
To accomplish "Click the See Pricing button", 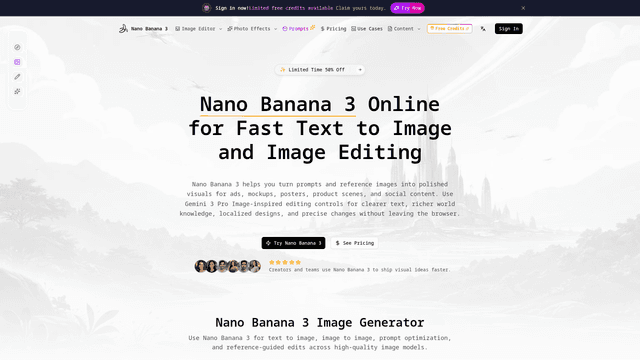I will pyautogui.click(x=354, y=243).
